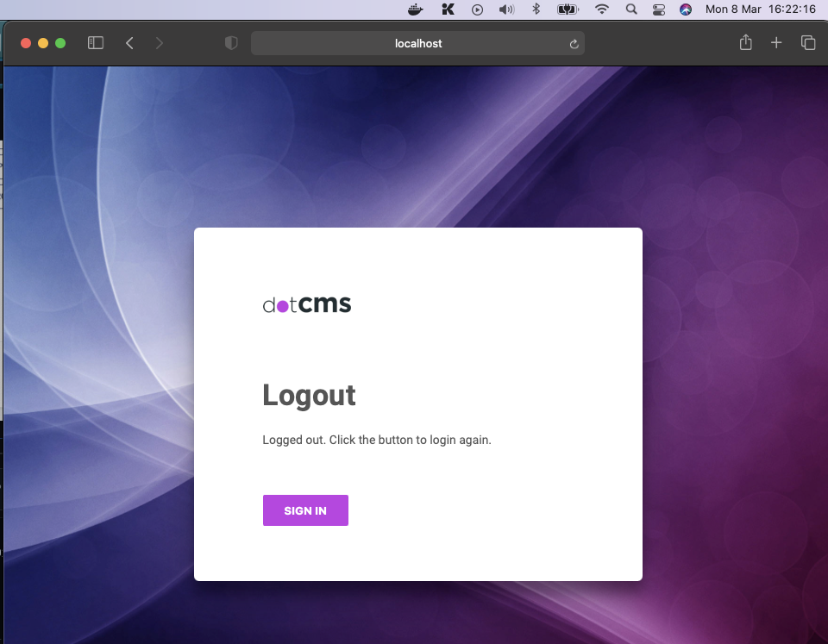Open the Wi-Fi menu
Image resolution: width=828 pixels, height=644 pixels.
click(x=601, y=9)
